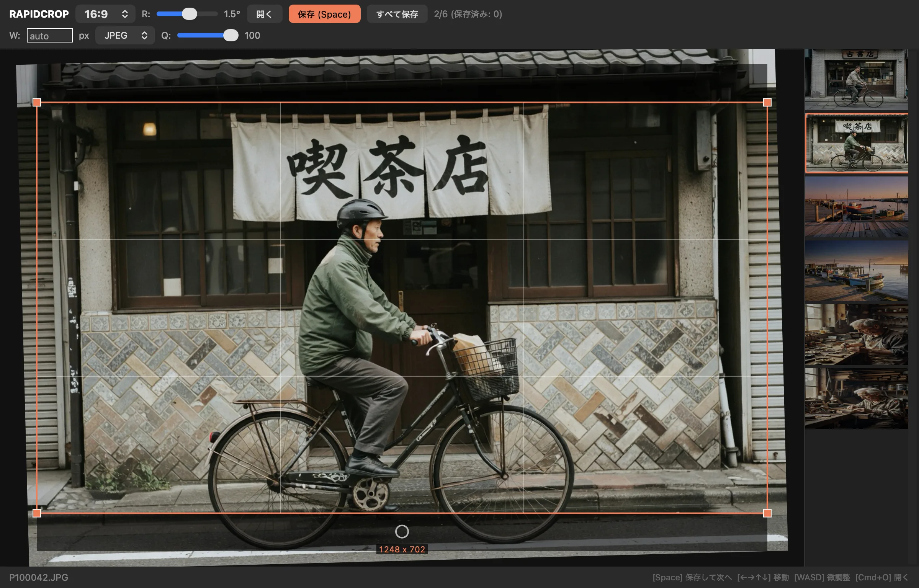Click the top-left crop corner handle
This screenshot has height=588, width=919.
(x=37, y=102)
